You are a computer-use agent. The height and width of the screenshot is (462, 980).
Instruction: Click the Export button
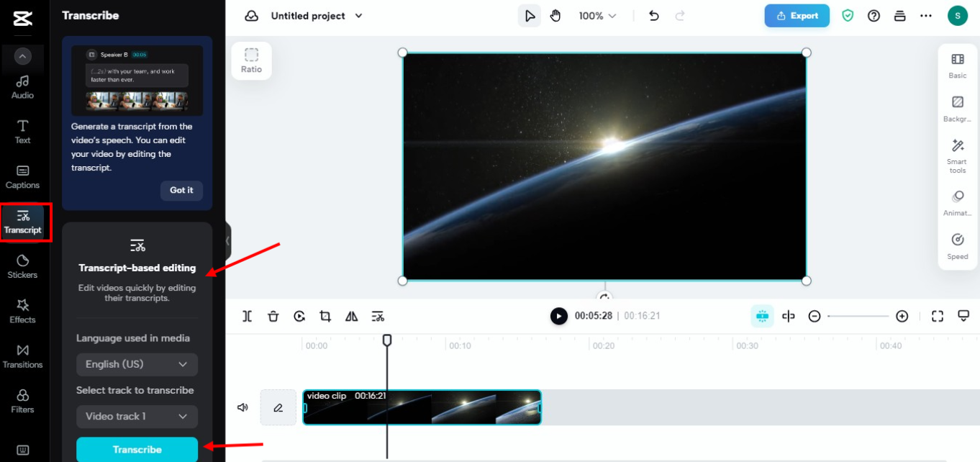(797, 15)
